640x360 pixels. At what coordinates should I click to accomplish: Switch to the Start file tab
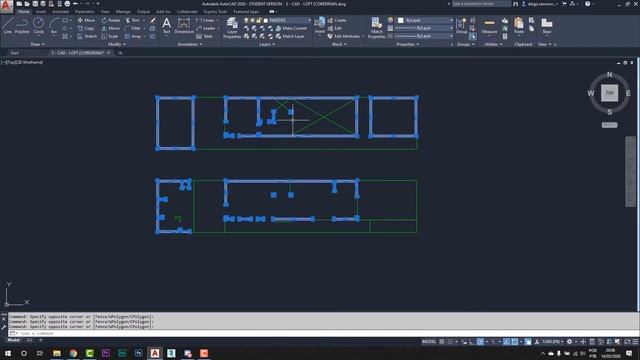click(15, 53)
